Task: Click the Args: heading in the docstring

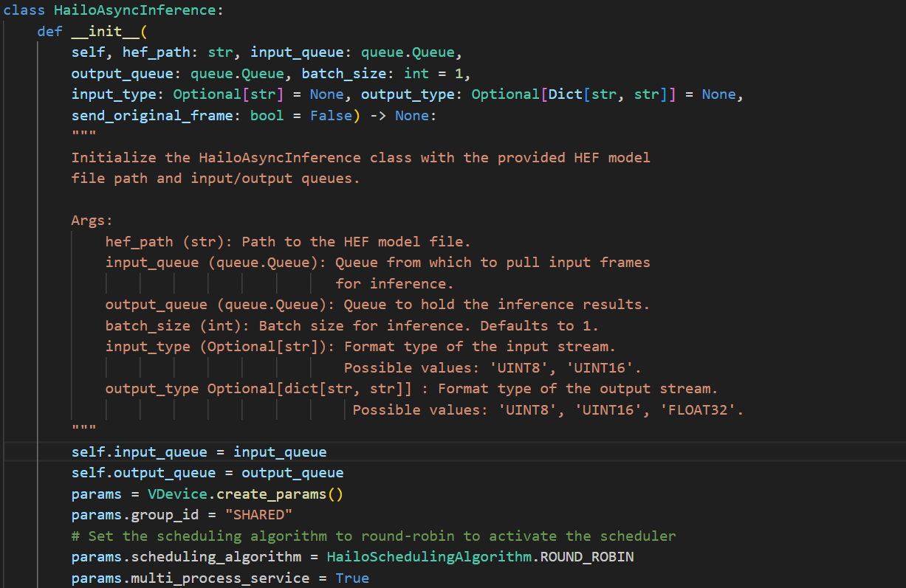Action: pyautogui.click(x=92, y=221)
